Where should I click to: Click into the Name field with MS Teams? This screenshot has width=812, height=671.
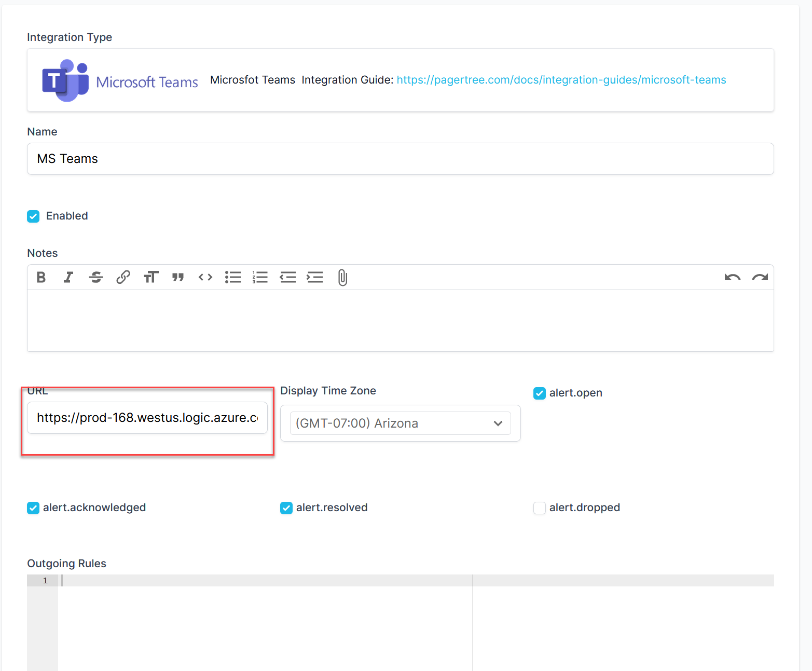click(x=400, y=159)
